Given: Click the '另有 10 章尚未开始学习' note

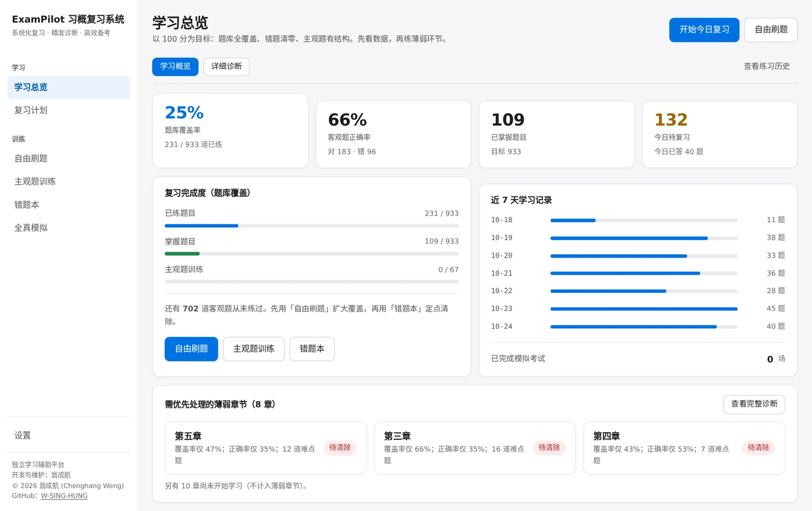Looking at the screenshot, I should point(238,486).
